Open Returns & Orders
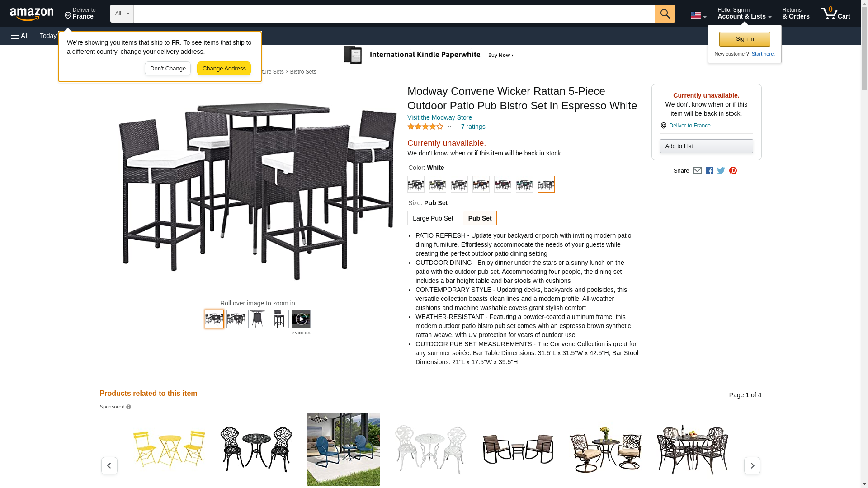Screen dimensions: 868x488 coord(796,14)
